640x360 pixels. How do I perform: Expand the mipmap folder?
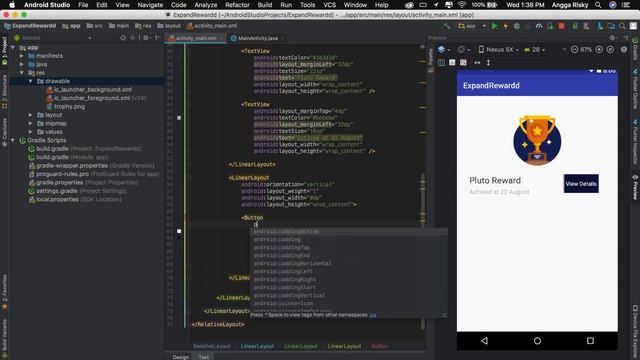coord(31,123)
